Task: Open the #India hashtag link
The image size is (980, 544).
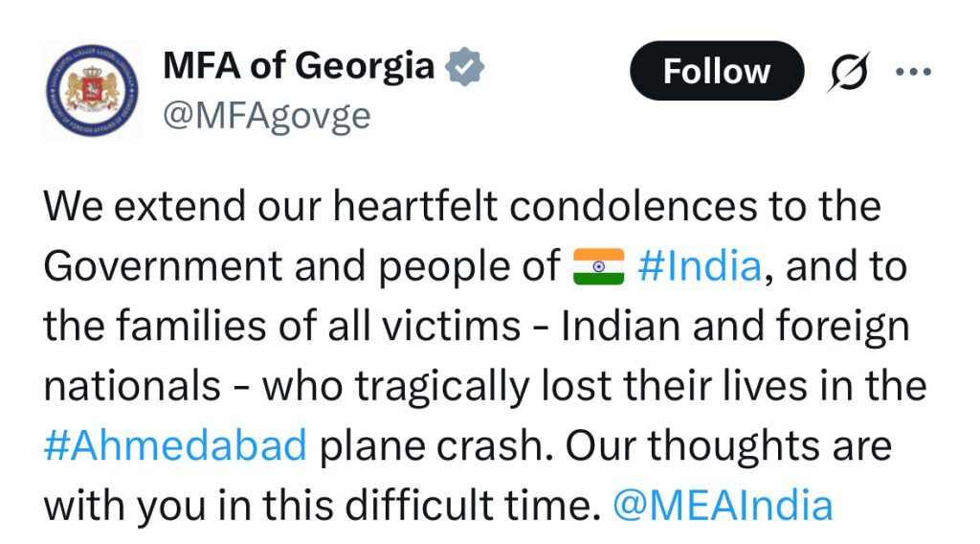Action: tap(700, 265)
